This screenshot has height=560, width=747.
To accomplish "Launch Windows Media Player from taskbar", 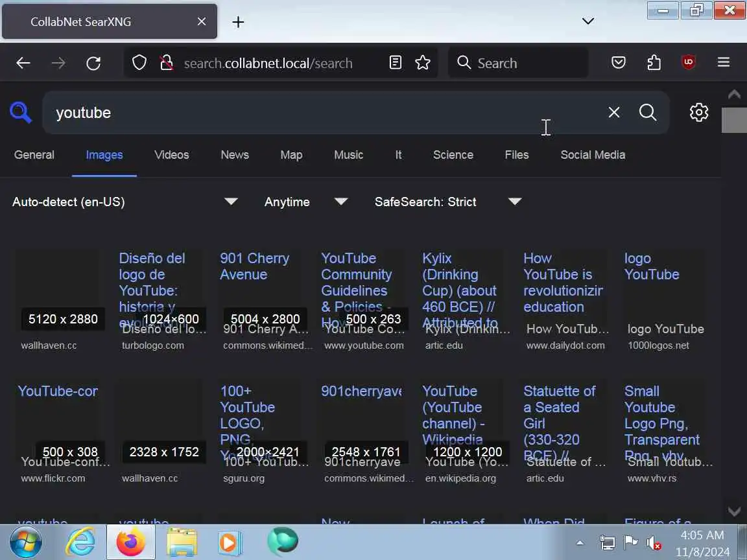I will pyautogui.click(x=230, y=542).
